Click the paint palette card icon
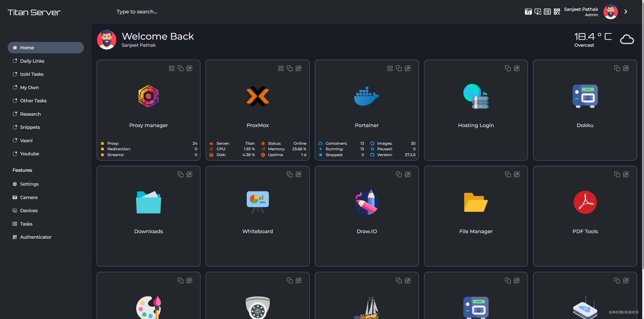 tap(149, 307)
